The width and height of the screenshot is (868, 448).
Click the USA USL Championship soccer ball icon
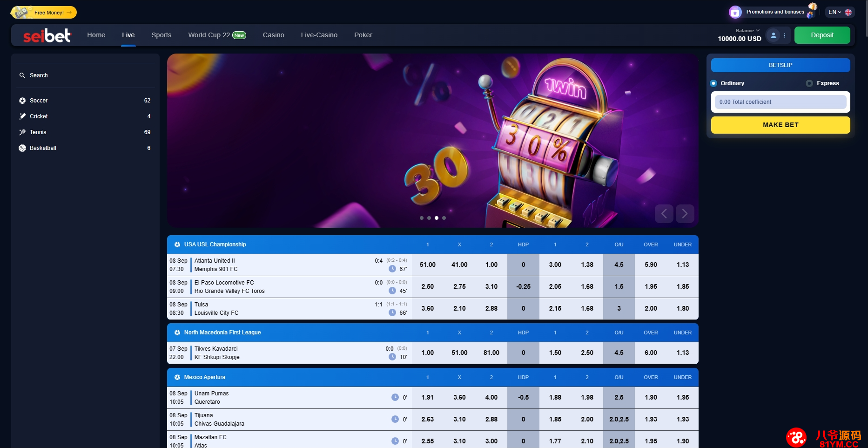(x=177, y=244)
